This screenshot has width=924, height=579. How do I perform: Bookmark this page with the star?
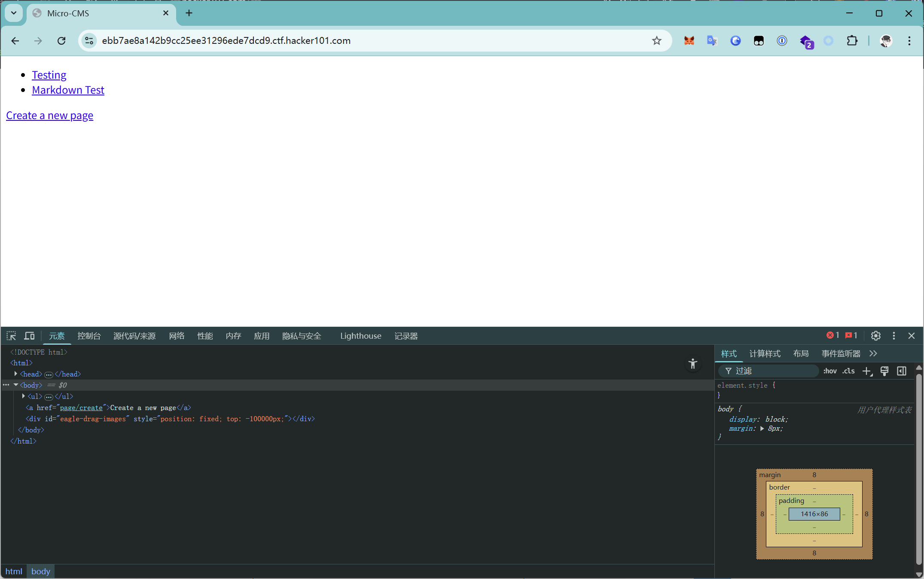pos(657,41)
